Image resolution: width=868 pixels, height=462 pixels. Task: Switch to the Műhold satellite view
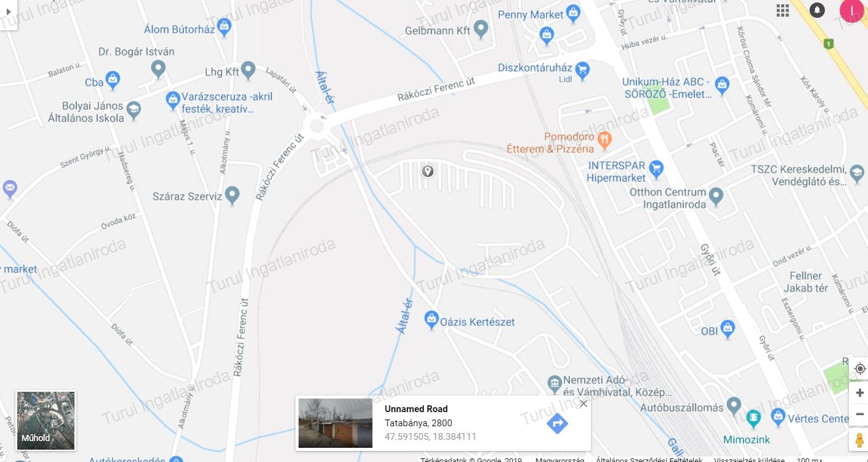(46, 421)
